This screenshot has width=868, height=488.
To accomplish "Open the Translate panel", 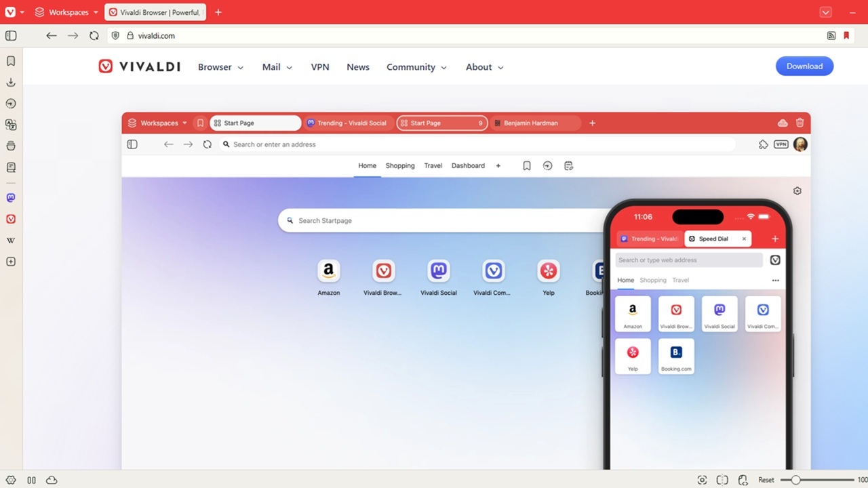I will pyautogui.click(x=10, y=125).
